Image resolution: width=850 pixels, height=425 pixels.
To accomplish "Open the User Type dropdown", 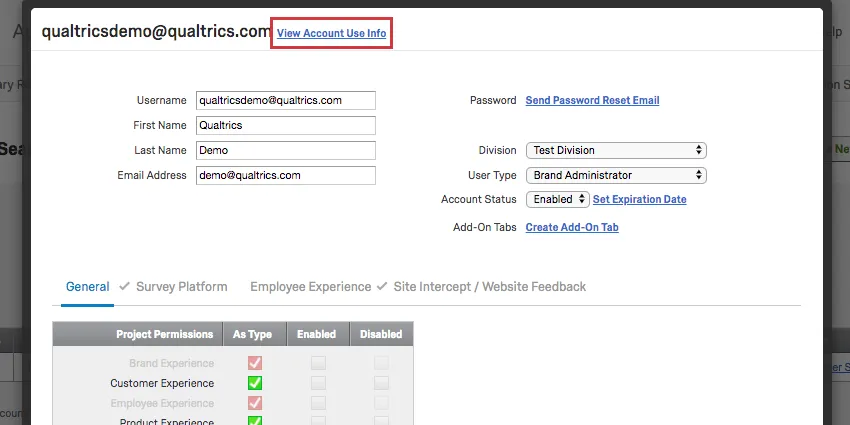I will pyautogui.click(x=616, y=175).
